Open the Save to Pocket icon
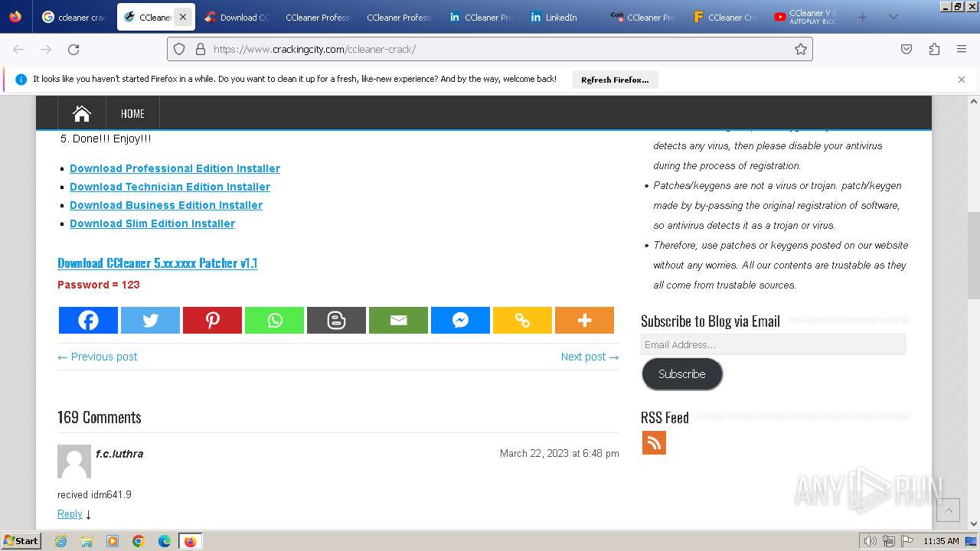 tap(906, 49)
